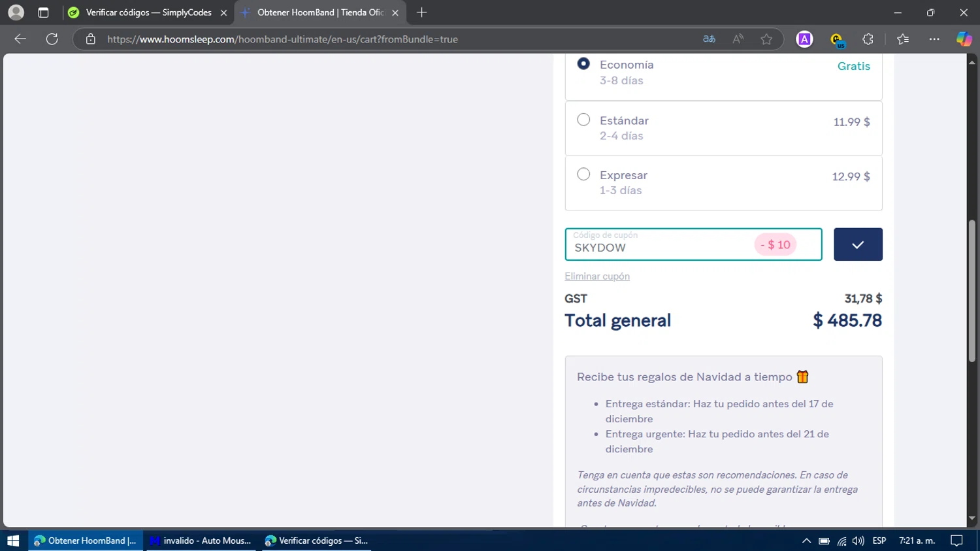The image size is (980, 551).
Task: Open the Windows Start menu
Action: pos(13,541)
